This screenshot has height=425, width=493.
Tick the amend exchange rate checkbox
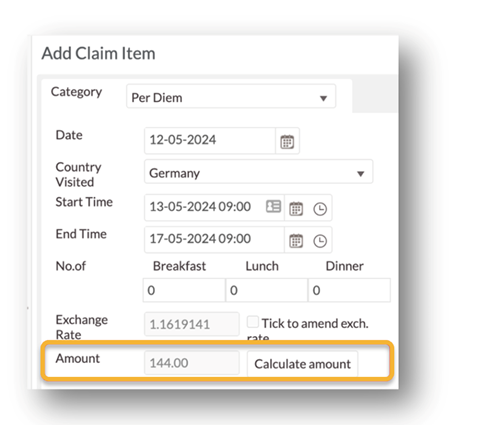point(253,322)
